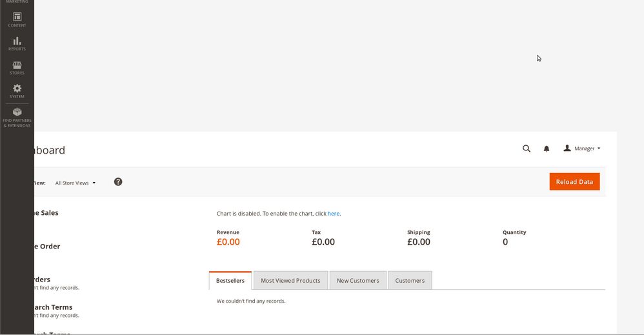This screenshot has height=335, width=644.
Task: Switch to Most Viewed Products tab
Action: click(x=290, y=281)
